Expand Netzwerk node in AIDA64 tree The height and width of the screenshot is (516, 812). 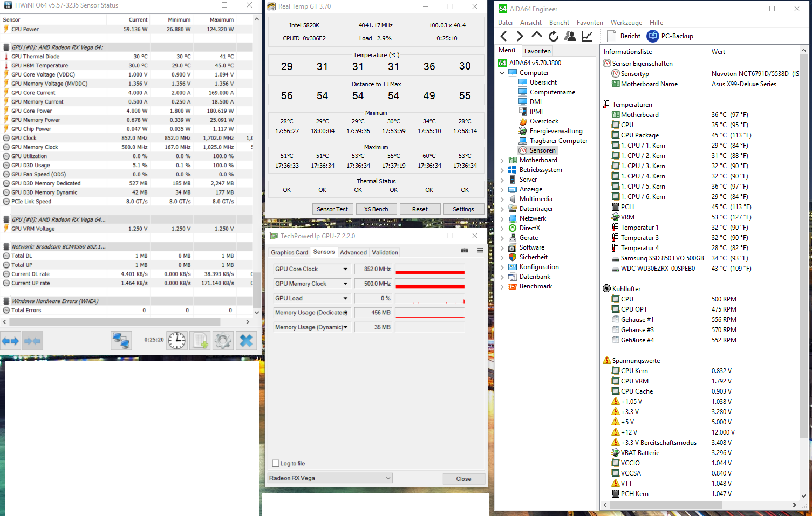502,218
